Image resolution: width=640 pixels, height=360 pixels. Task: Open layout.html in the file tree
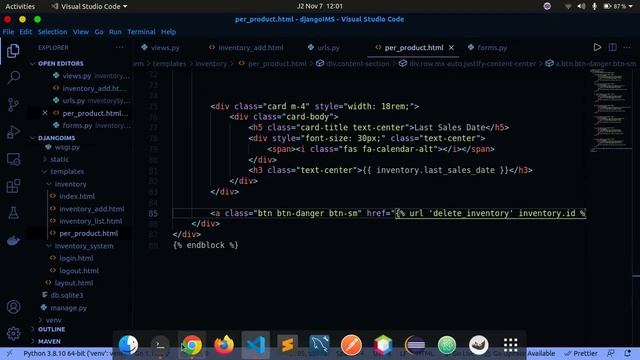(x=74, y=283)
